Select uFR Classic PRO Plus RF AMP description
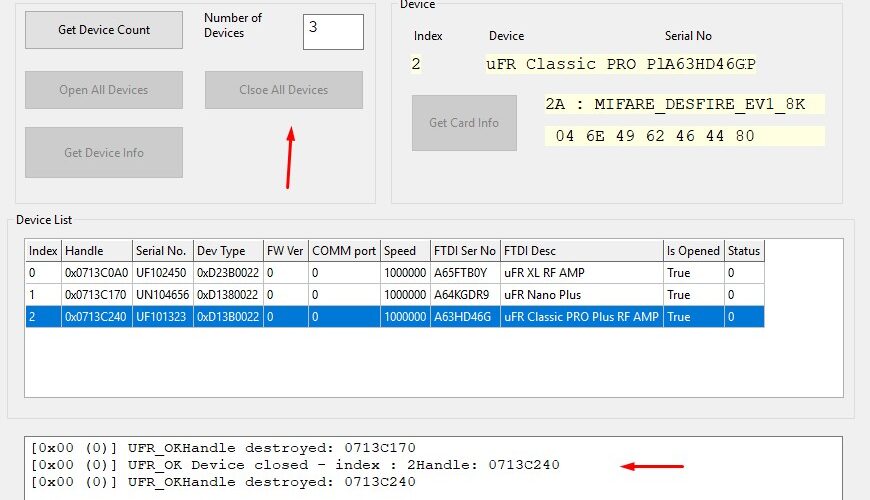 [581, 317]
